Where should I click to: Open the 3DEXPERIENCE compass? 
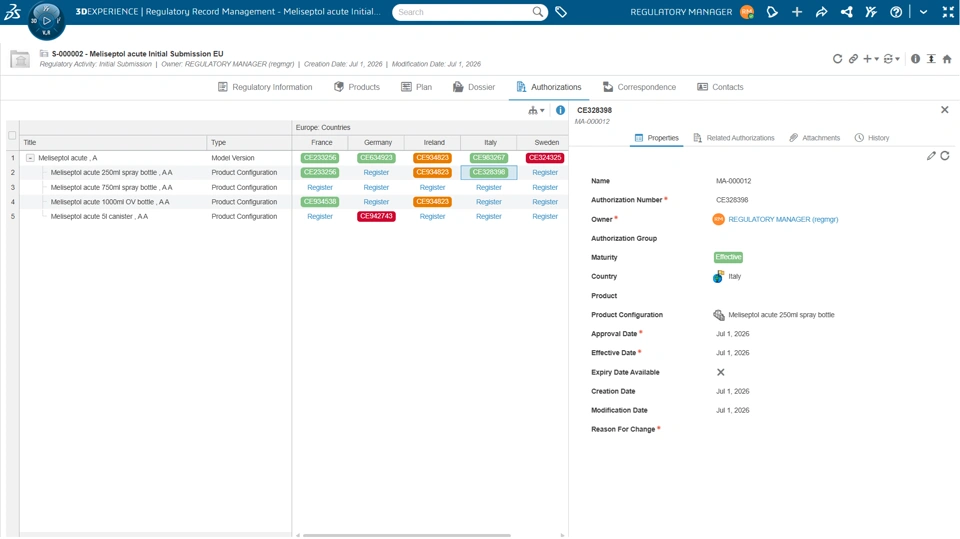47,20
